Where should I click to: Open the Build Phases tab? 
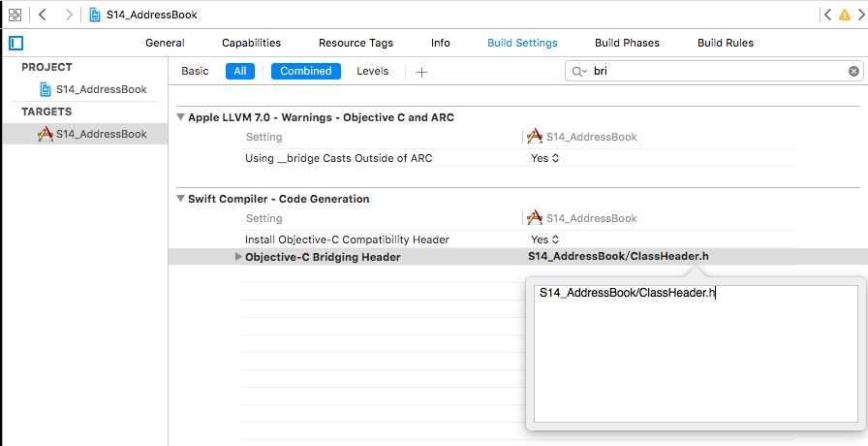[x=627, y=43]
